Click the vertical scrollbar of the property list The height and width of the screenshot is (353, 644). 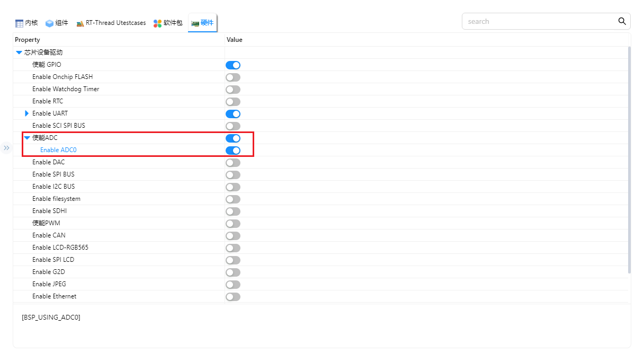click(629, 160)
